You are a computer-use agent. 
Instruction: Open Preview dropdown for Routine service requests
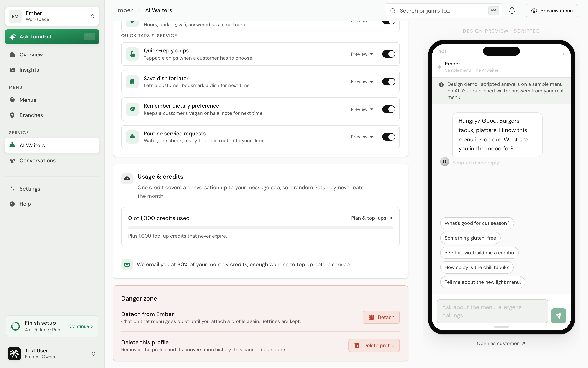(x=362, y=137)
